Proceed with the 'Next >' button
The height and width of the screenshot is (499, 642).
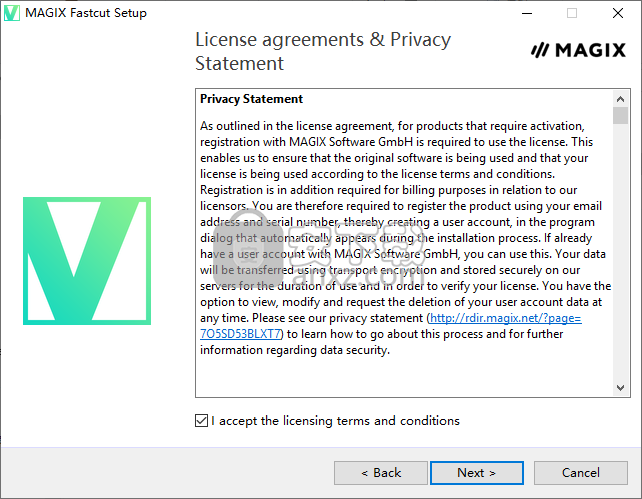tap(477, 473)
